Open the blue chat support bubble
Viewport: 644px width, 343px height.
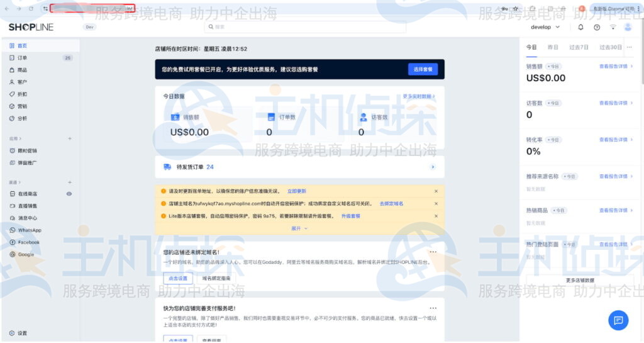[618, 320]
